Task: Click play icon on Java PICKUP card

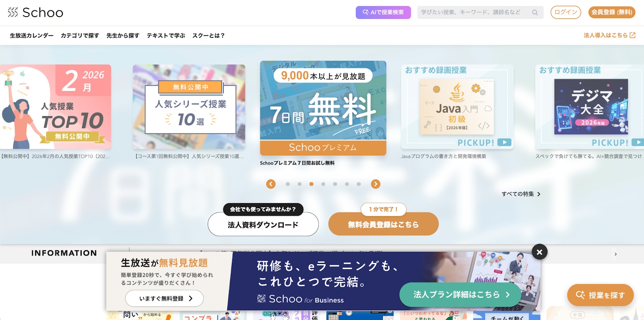Action: click(x=504, y=142)
